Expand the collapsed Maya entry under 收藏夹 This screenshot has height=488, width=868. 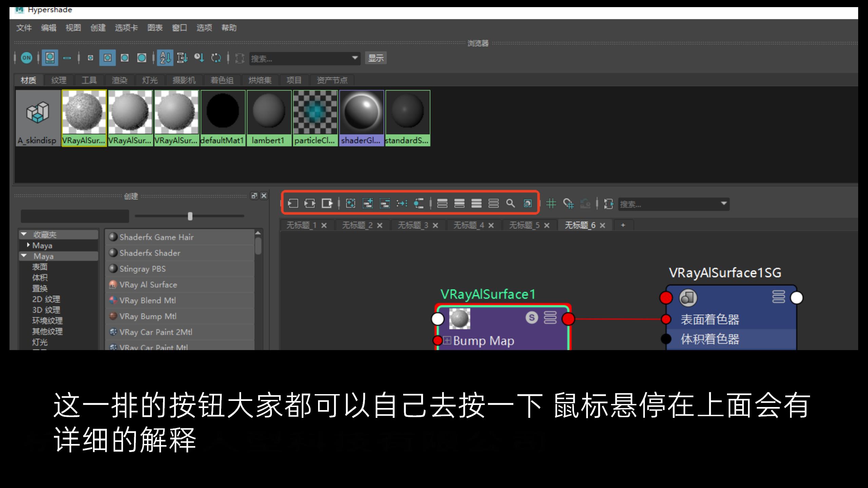pos(28,245)
